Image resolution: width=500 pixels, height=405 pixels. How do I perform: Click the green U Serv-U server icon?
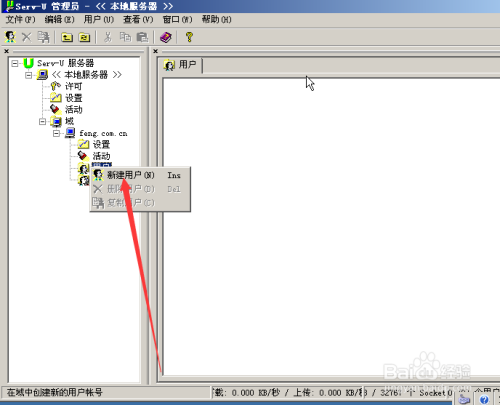pos(29,63)
